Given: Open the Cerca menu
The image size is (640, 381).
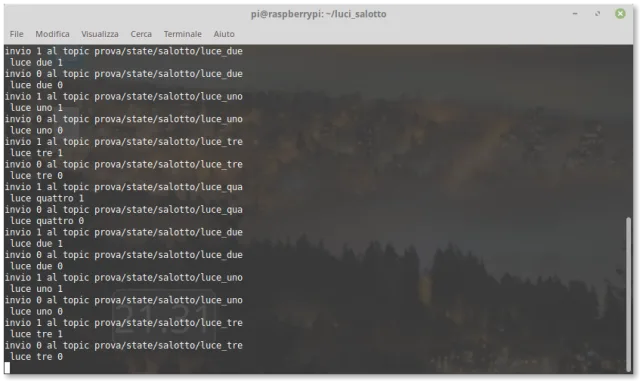Looking at the screenshot, I should pos(141,34).
